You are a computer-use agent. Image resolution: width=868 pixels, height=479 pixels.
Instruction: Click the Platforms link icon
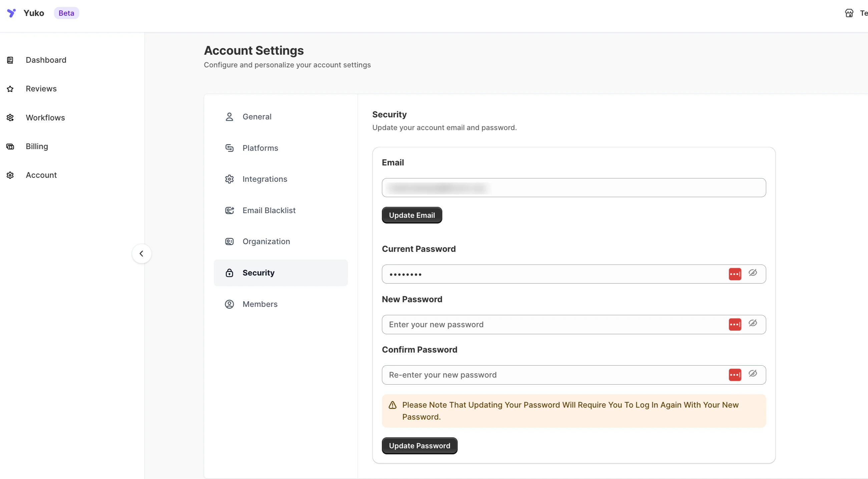230,148
